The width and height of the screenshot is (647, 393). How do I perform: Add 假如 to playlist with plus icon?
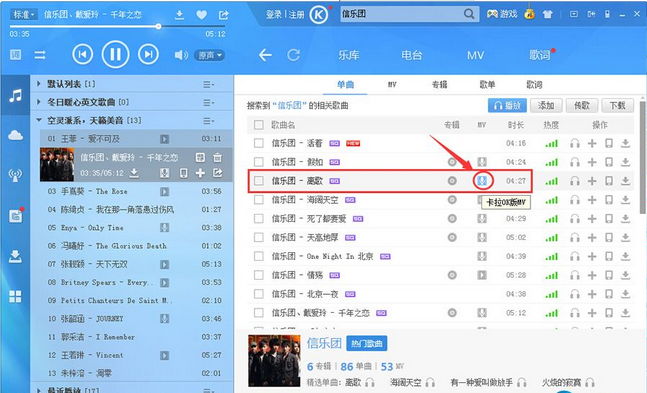592,162
